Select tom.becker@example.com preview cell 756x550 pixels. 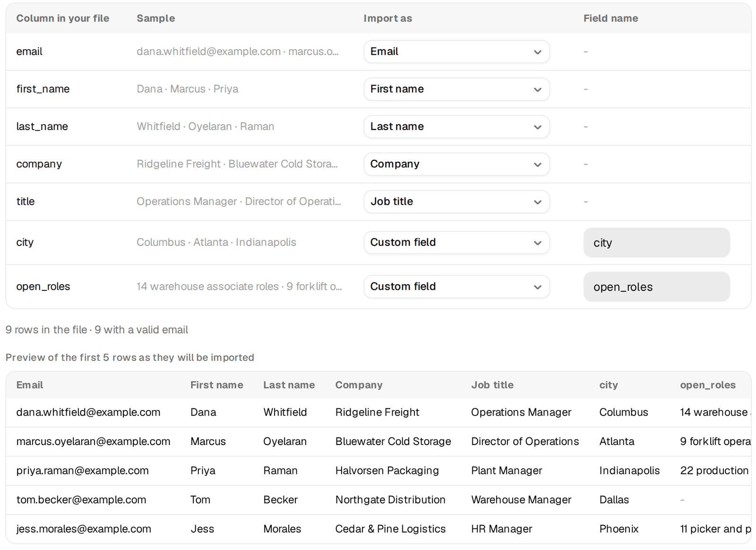81,500
